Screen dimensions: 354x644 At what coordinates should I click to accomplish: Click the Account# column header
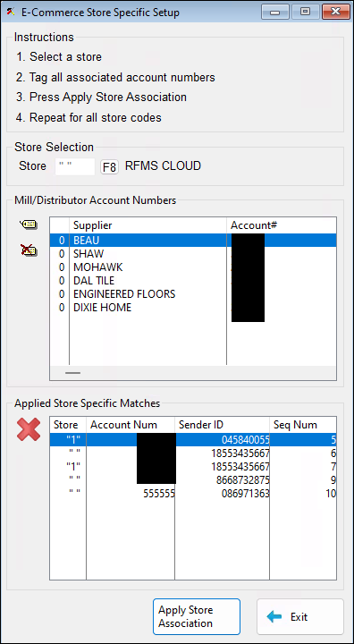tap(282, 225)
